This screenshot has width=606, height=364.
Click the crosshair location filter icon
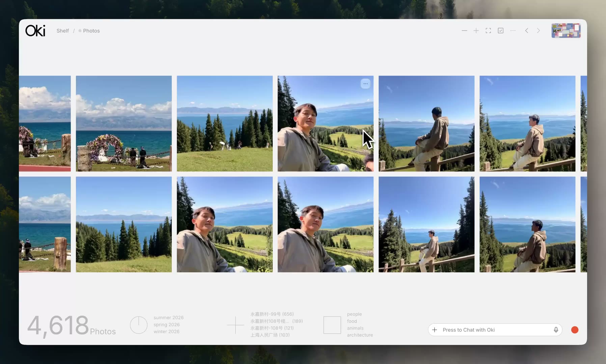coord(236,325)
